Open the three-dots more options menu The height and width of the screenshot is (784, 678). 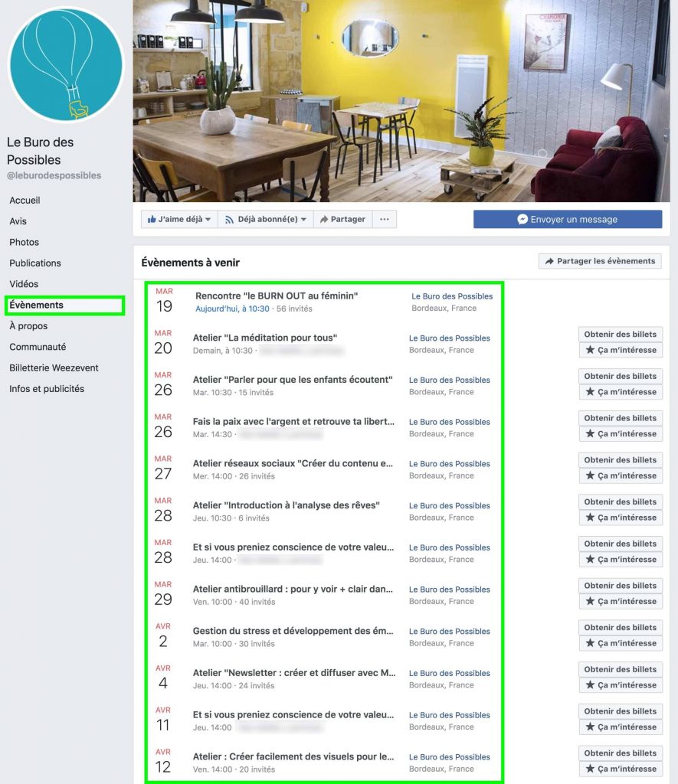point(385,219)
